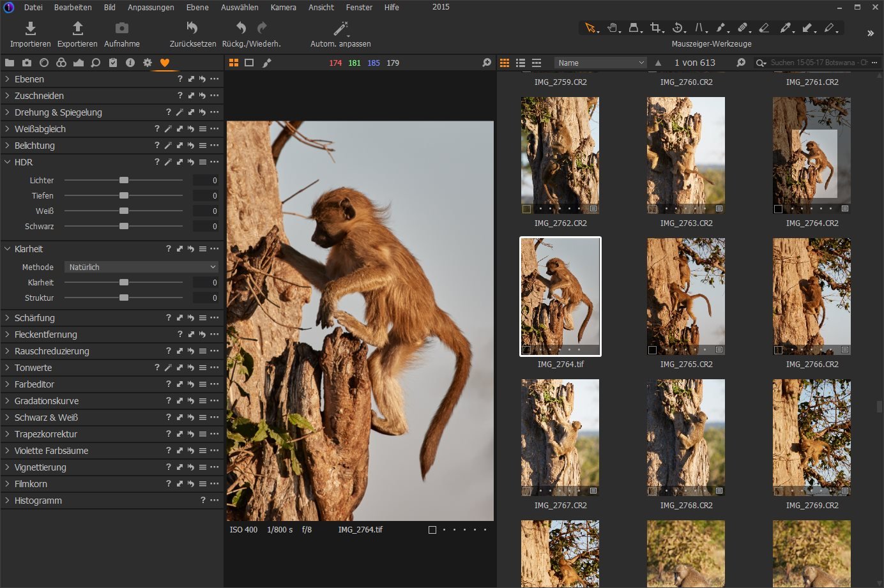Switch browser to list view

click(521, 63)
